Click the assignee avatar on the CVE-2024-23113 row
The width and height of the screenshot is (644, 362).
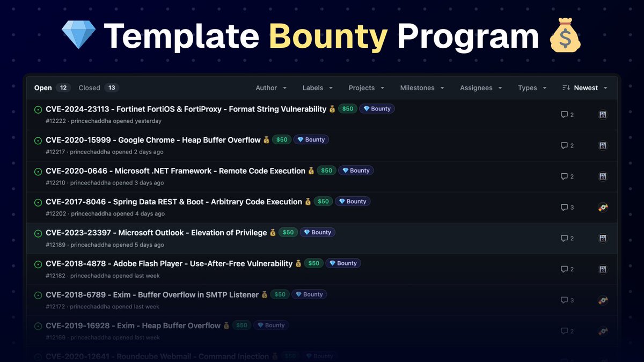pos(603,114)
